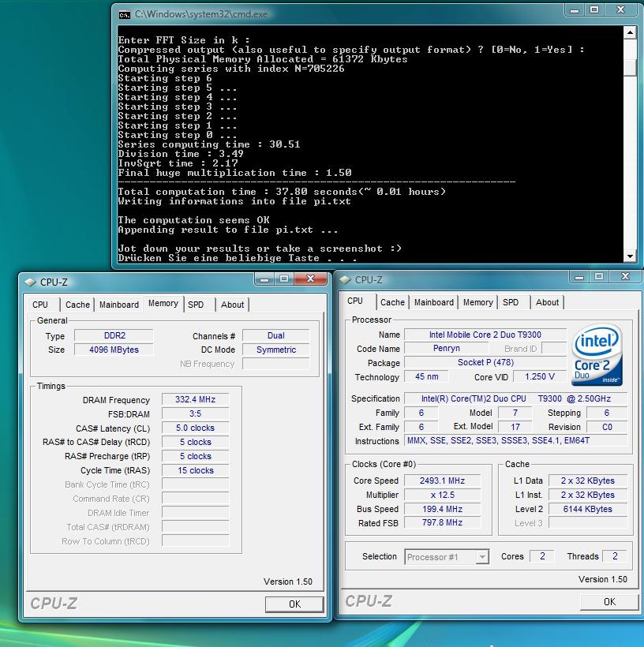Open Cache tab in right CPU-Z window
644x647 pixels.
pyautogui.click(x=392, y=302)
